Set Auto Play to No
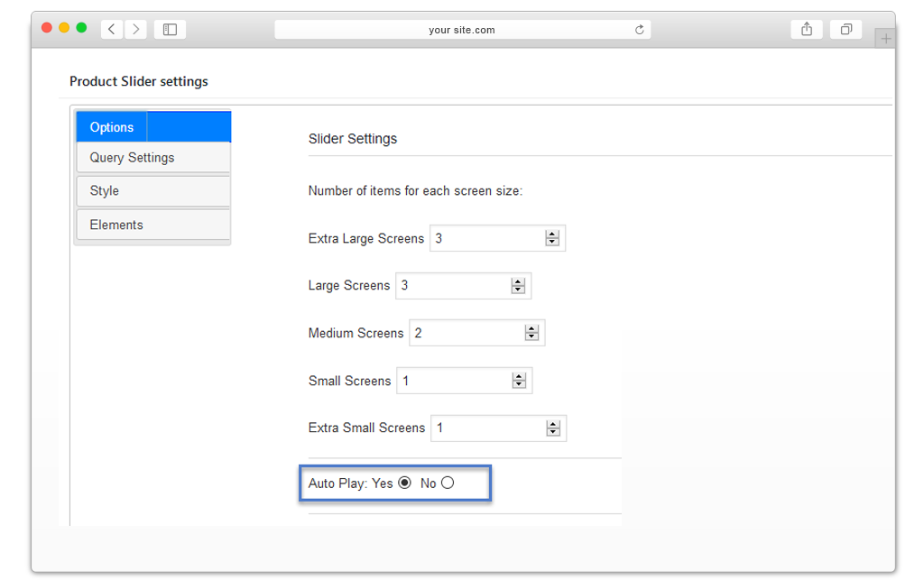Viewport: 924px width, 580px height. pyautogui.click(x=448, y=483)
